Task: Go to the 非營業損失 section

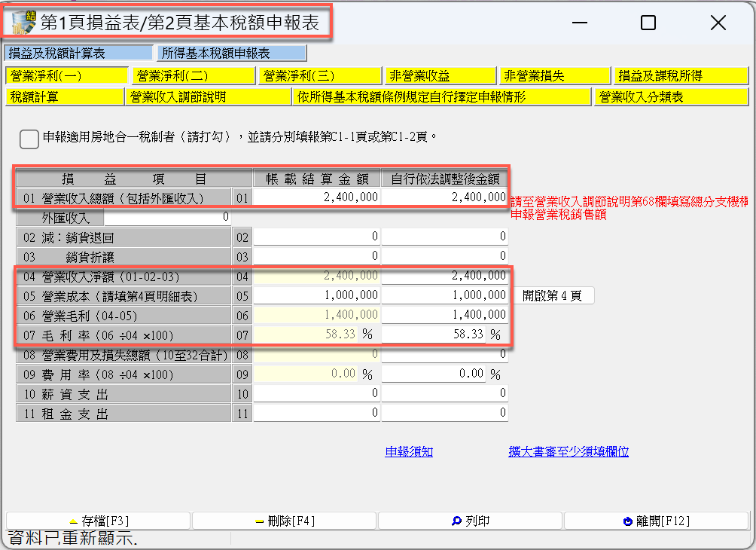Action: pos(554,76)
